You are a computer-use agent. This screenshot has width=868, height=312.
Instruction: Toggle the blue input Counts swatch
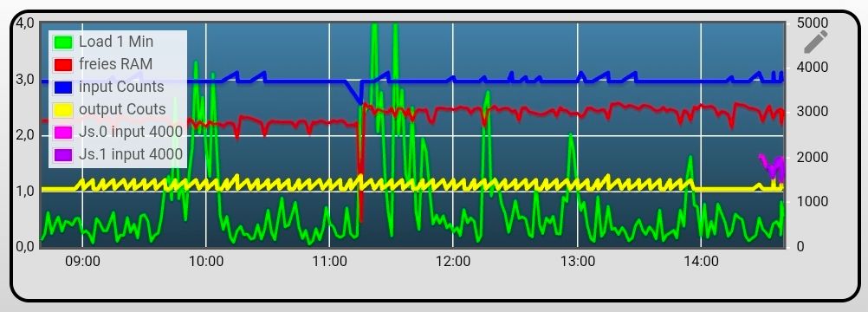pyautogui.click(x=63, y=87)
